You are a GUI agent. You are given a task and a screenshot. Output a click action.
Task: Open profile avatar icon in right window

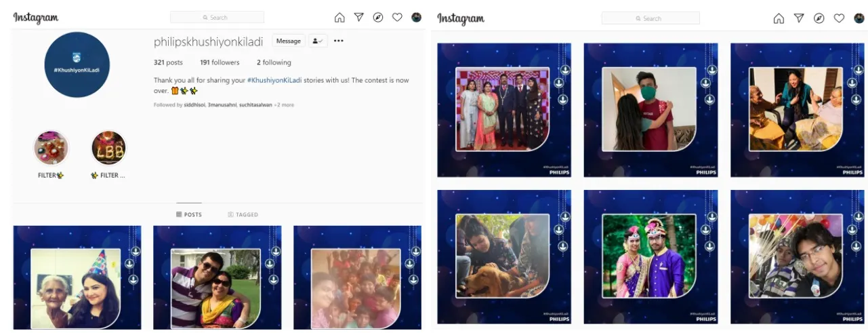[859, 18]
